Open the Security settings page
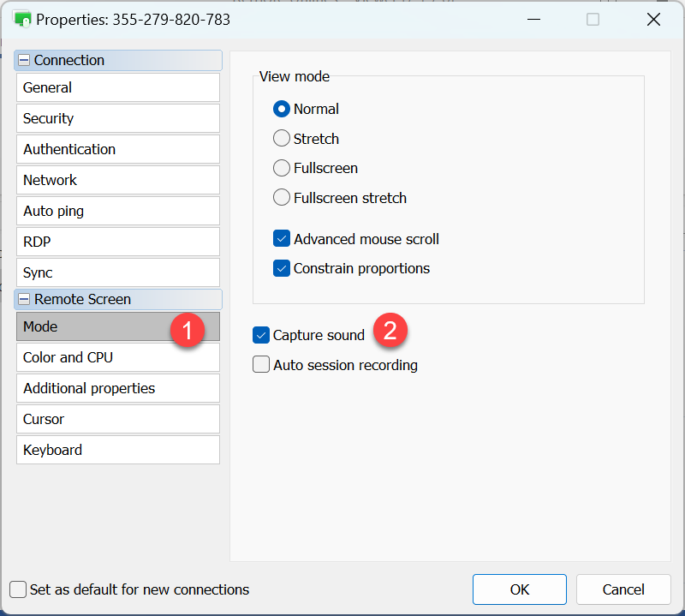The width and height of the screenshot is (685, 616). (117, 118)
